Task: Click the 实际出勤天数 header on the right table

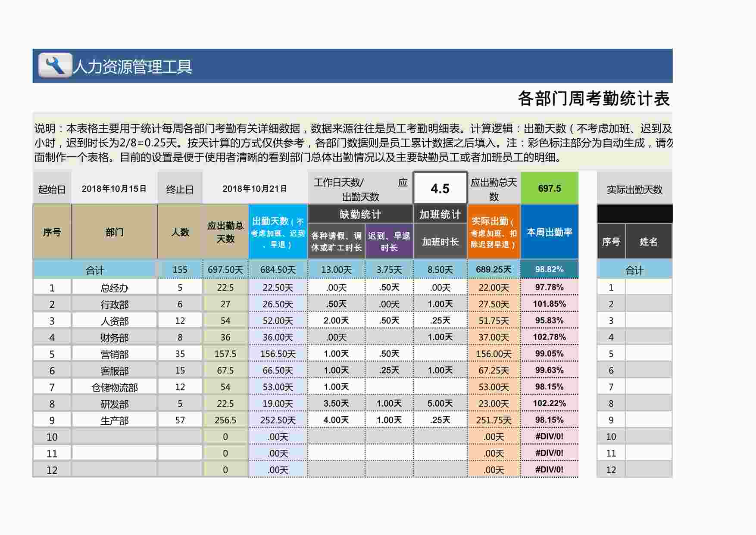Action: pos(634,189)
